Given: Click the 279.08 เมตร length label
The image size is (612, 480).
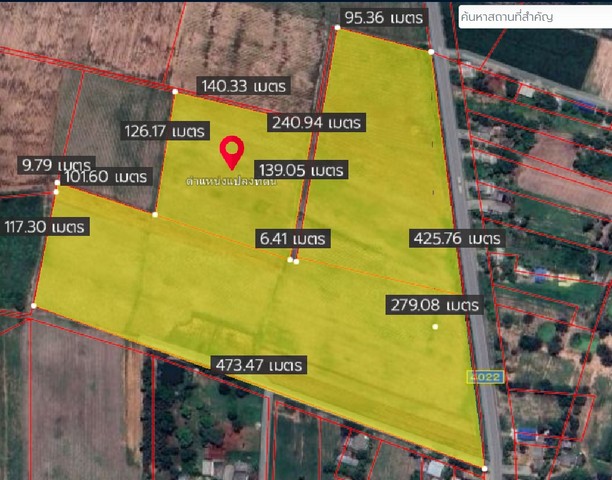Looking at the screenshot, I should point(434,304).
